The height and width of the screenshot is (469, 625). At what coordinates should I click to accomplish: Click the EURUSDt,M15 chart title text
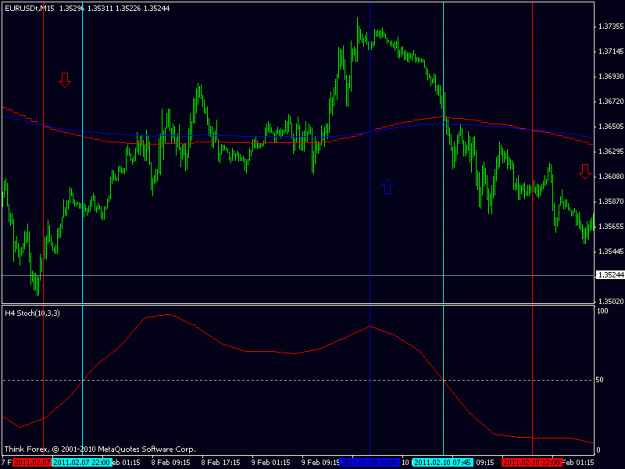point(29,8)
